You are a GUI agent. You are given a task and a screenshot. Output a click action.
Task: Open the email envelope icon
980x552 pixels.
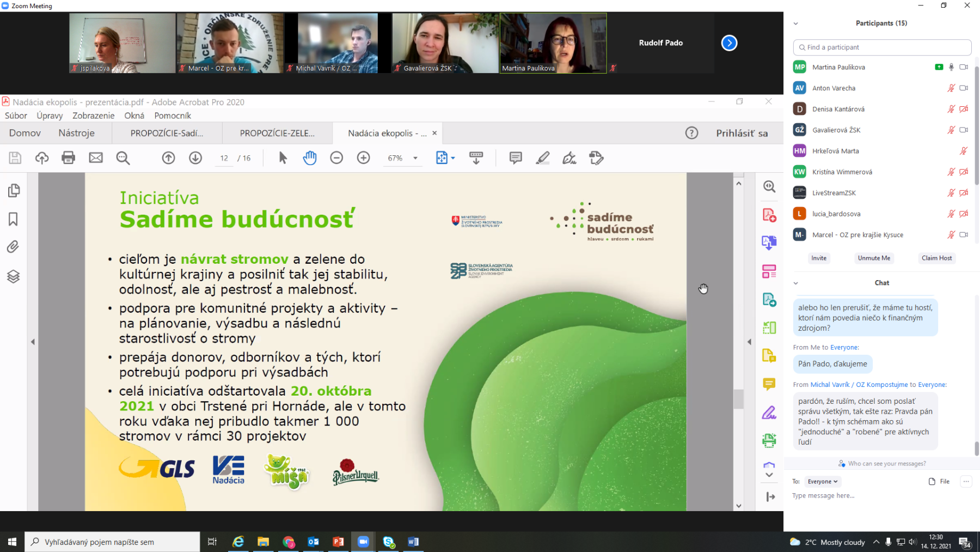(96, 158)
